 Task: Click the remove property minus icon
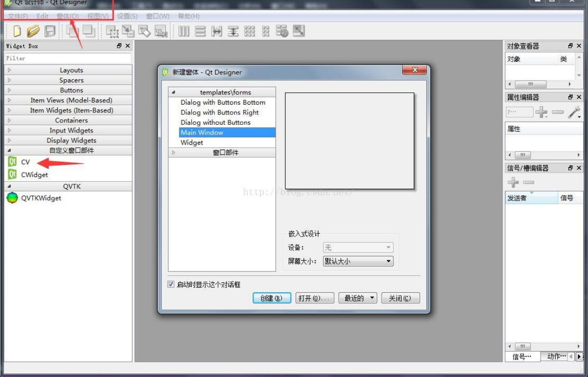[x=558, y=112]
